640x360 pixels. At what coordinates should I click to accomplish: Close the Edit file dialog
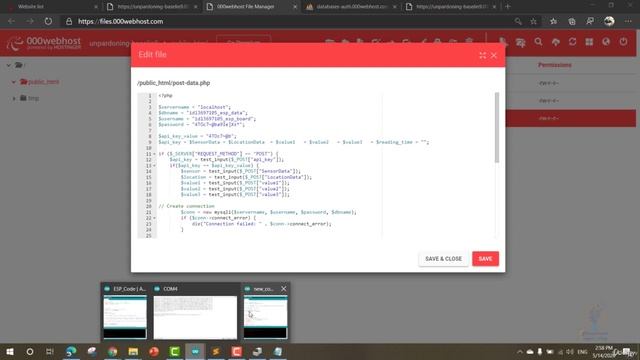(x=494, y=56)
